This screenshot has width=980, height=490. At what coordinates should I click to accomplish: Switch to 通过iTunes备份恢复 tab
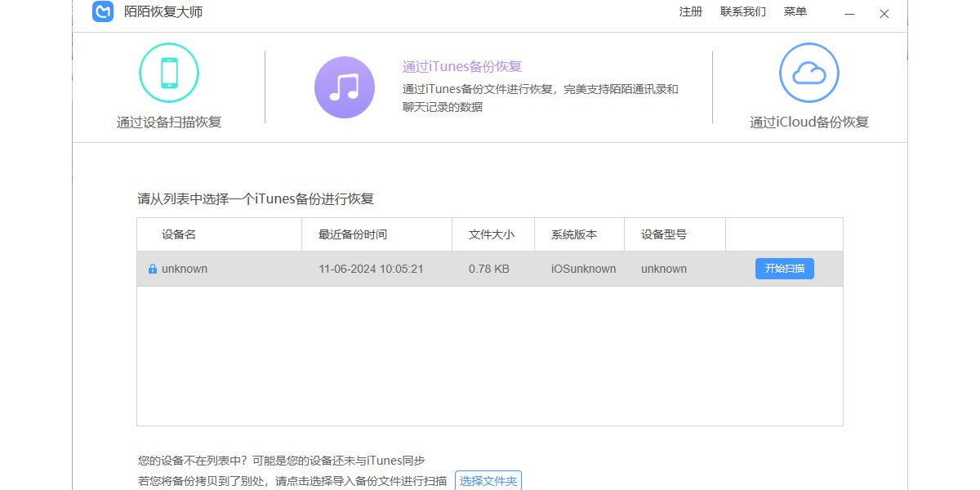pos(462,67)
